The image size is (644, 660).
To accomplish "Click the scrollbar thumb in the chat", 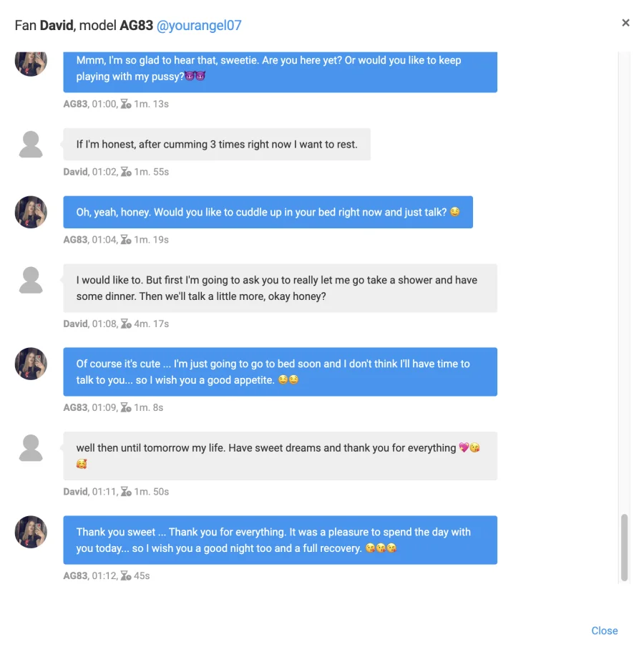I will [x=624, y=547].
